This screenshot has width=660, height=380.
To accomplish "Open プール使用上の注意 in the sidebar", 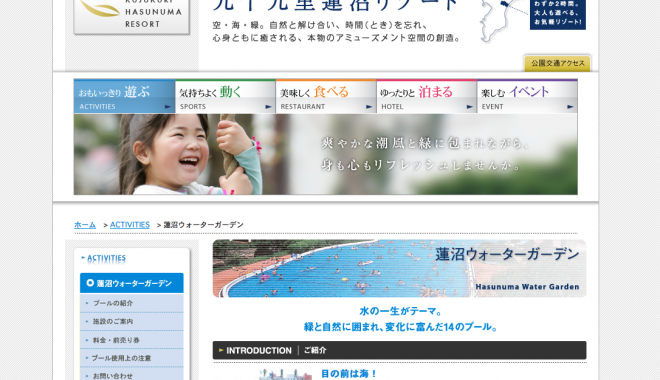I will point(132,358).
